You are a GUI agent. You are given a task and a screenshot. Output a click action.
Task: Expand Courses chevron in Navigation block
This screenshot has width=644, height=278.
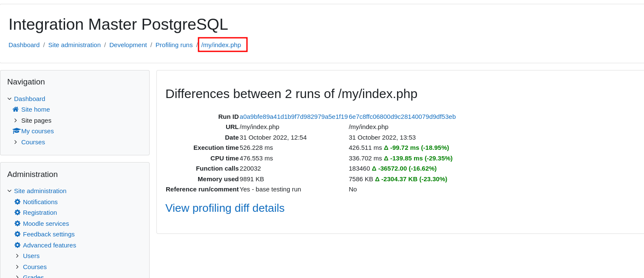tap(16, 142)
